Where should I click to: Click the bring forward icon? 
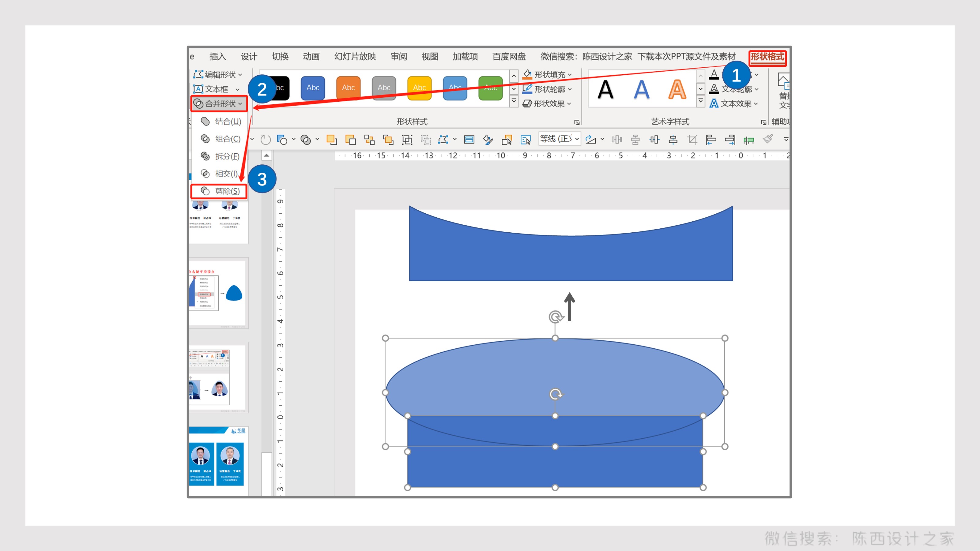331,140
